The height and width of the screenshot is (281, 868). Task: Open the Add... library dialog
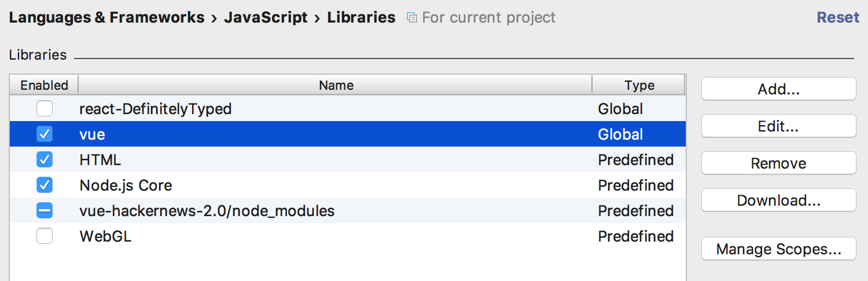pyautogui.click(x=778, y=89)
